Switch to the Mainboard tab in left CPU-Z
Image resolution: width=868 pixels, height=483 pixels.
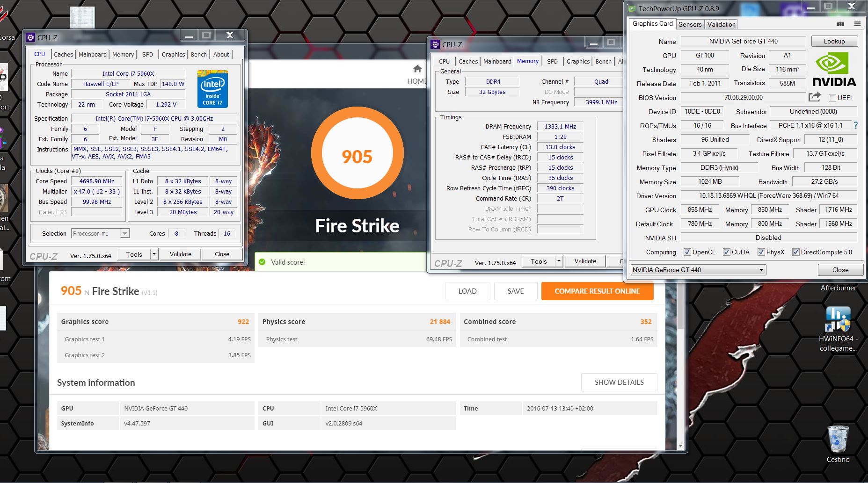[92, 54]
